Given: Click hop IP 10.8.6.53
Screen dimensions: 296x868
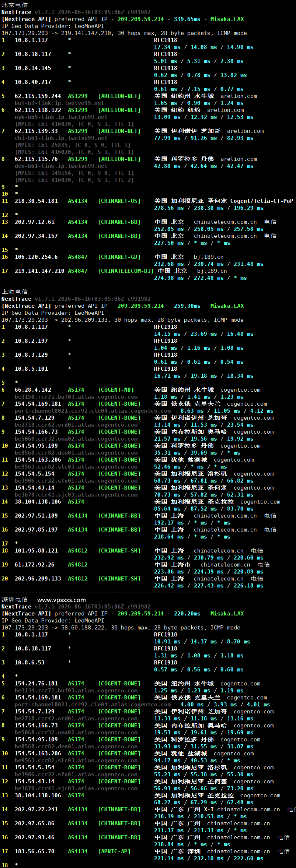Looking at the screenshot, I should tap(29, 662).
